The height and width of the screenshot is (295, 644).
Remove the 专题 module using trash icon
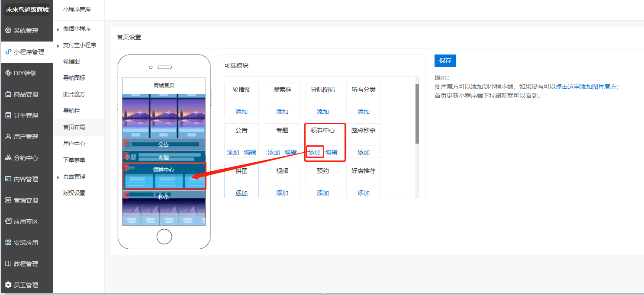pyautogui.click(x=126, y=156)
